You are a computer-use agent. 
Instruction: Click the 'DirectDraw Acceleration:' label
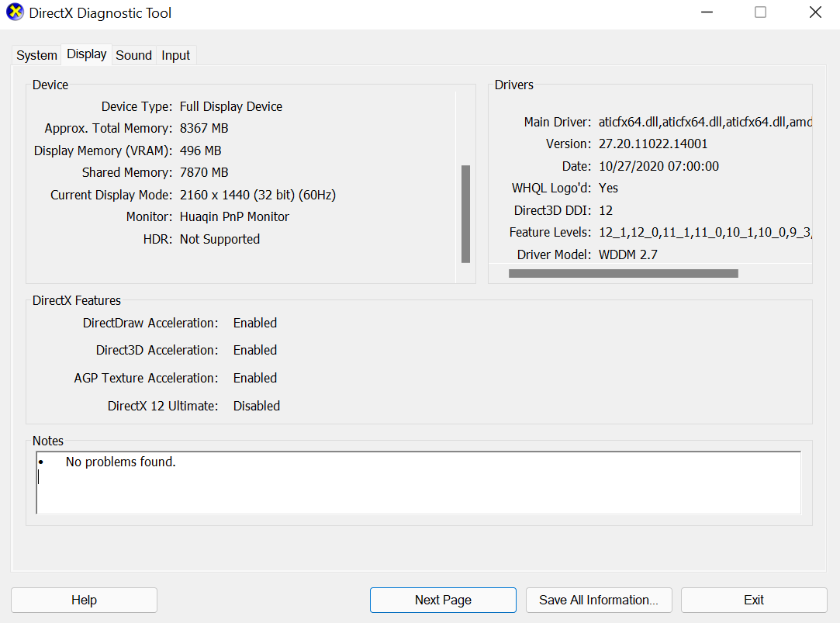point(150,323)
